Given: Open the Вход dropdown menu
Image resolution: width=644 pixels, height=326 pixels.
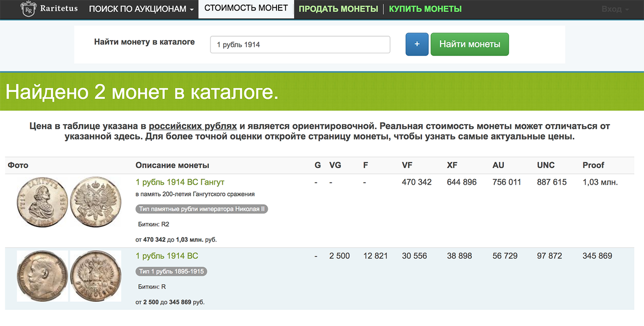Looking at the screenshot, I should 615,9.
